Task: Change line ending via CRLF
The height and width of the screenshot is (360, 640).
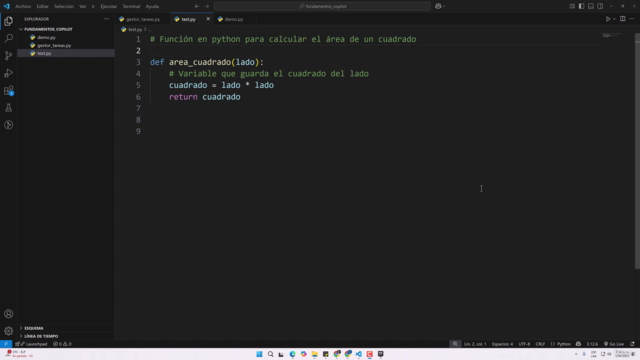Action: (x=540, y=344)
